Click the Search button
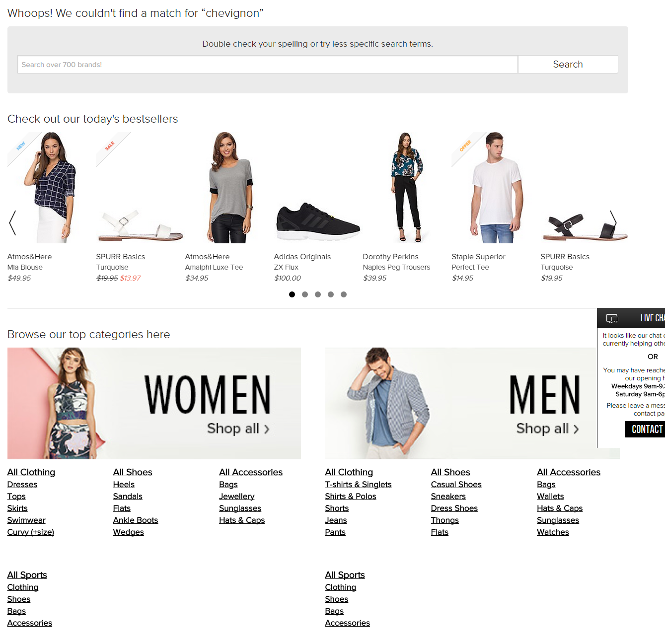This screenshot has width=665, height=644. [x=568, y=65]
